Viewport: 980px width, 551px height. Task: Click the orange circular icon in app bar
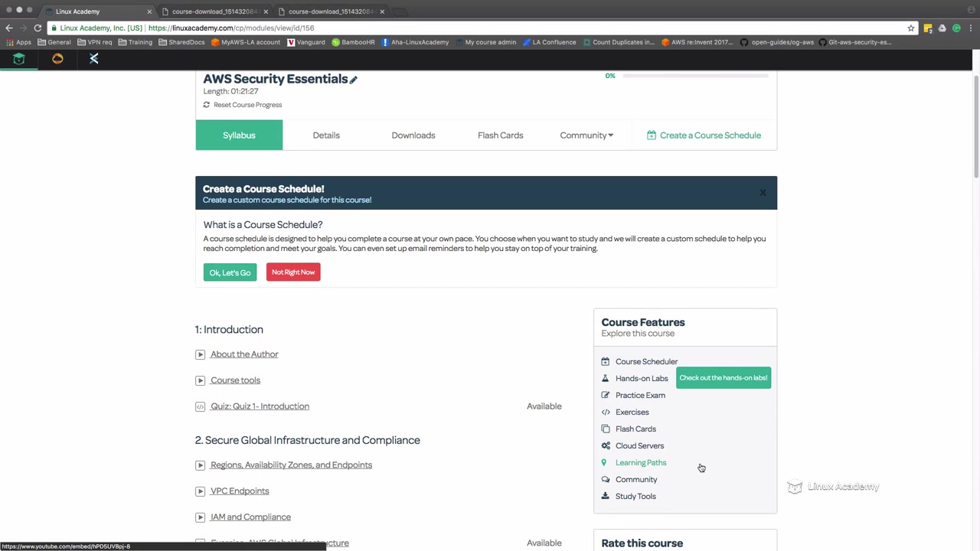pyautogui.click(x=57, y=59)
